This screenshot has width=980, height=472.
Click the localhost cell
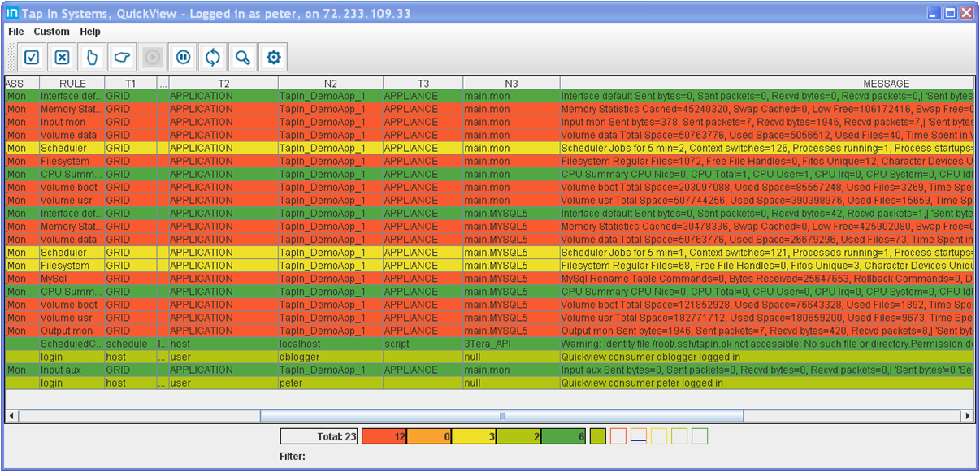coord(331,344)
